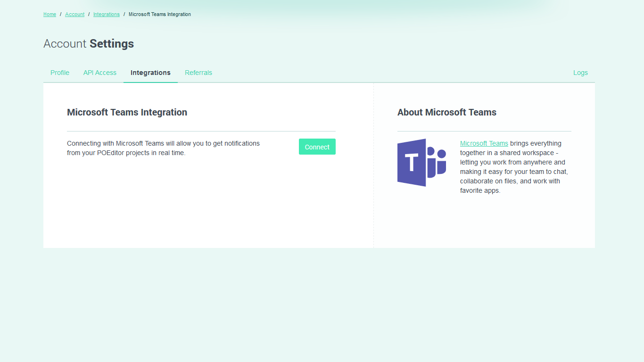The image size is (644, 362).
Task: Open the Microsoft Teams hyperlink in the description
Action: click(x=484, y=143)
